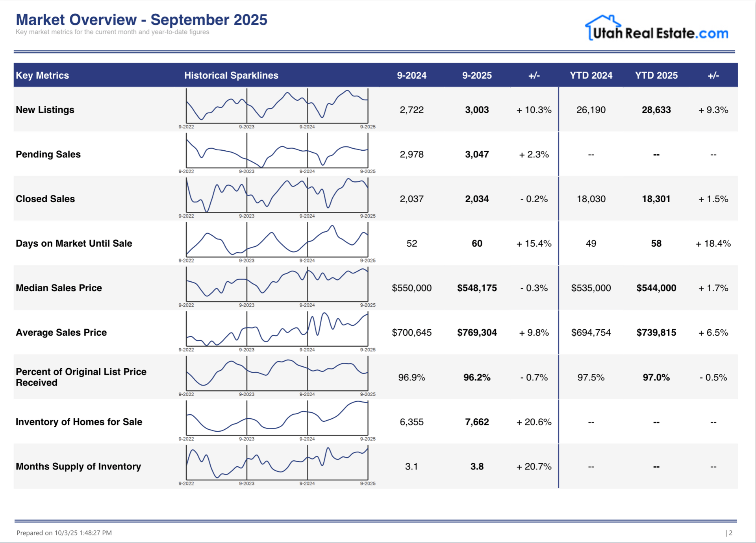Click the New Listings sparkline chart
756x543 pixels.
(277, 106)
